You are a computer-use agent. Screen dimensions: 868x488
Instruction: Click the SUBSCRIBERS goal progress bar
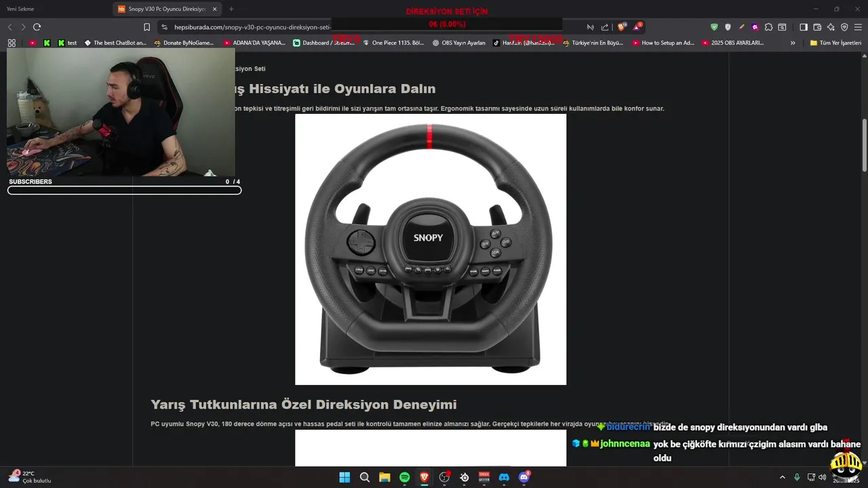point(125,190)
